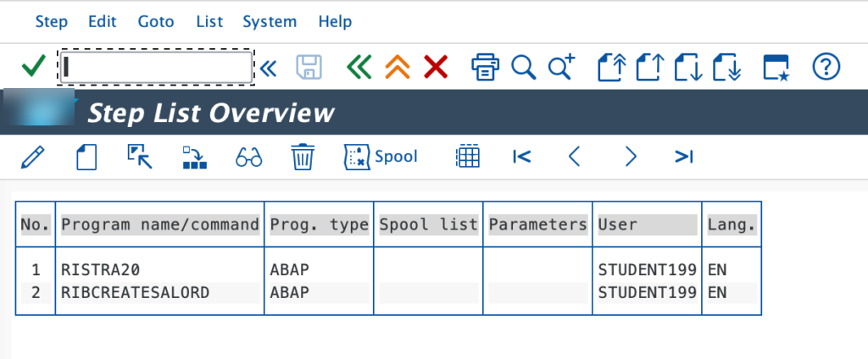
Task: Open the Edit menu
Action: [103, 21]
